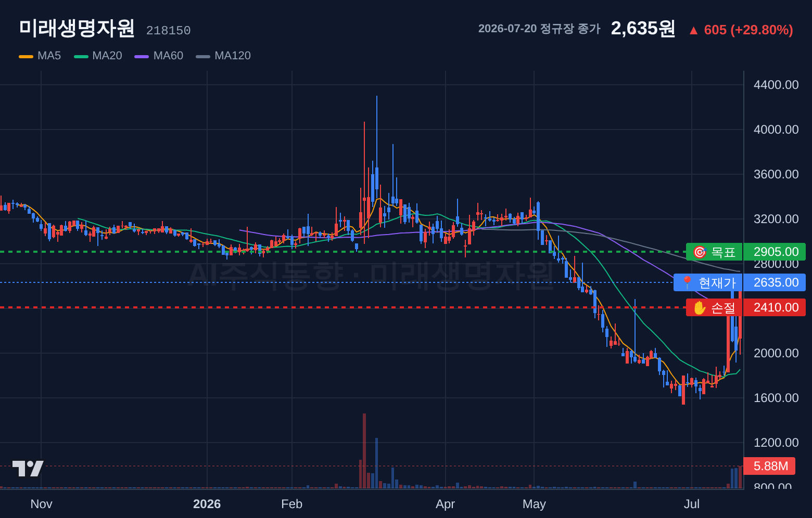This screenshot has height=518, width=812.
Task: Click the Jul label on the time axis
Action: tap(692, 504)
